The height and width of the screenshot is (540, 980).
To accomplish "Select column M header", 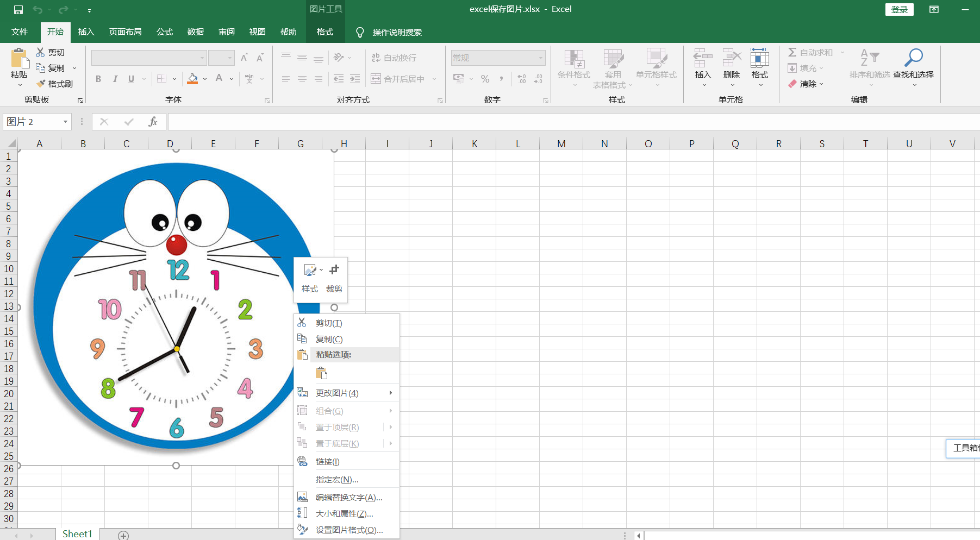I will [561, 143].
